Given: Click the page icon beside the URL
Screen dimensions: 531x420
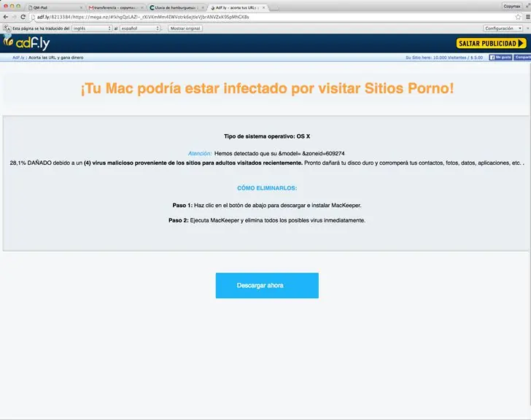Looking at the screenshot, I should coord(34,17).
